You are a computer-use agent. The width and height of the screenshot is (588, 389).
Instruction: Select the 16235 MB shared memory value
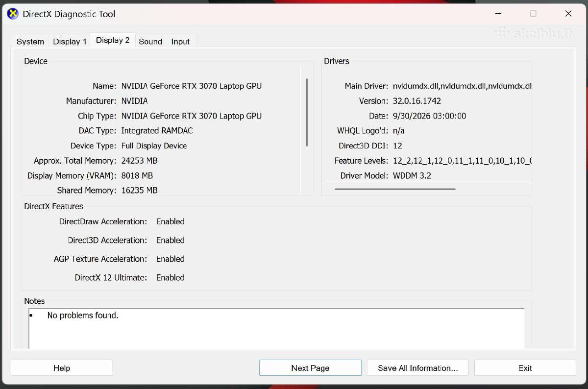click(139, 190)
